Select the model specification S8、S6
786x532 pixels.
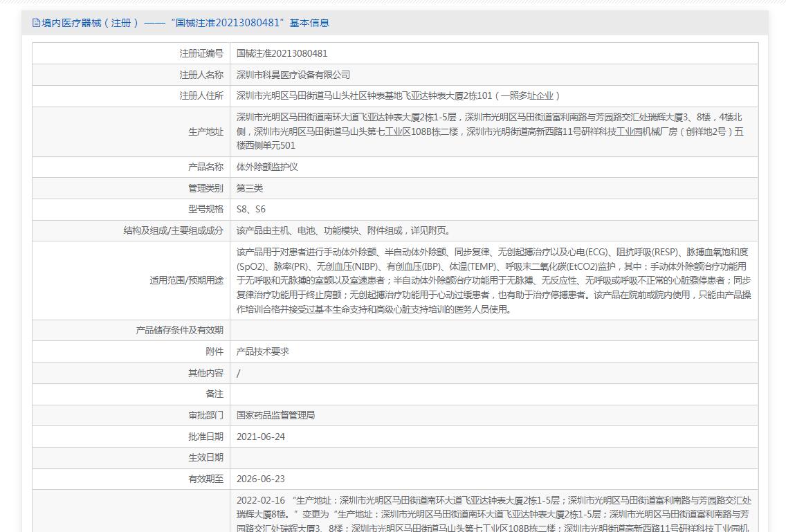(251, 210)
